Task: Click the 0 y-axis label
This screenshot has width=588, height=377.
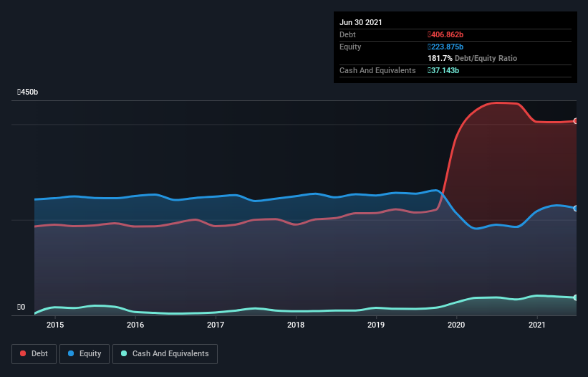Action: pyautogui.click(x=21, y=307)
